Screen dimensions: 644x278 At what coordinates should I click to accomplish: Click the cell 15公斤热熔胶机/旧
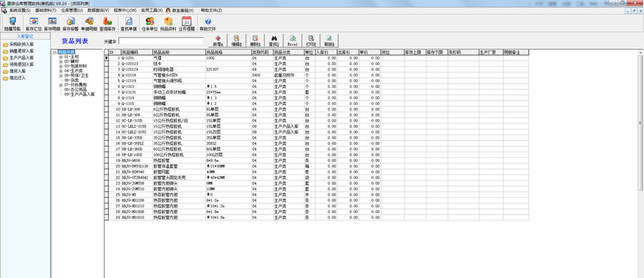click(179, 121)
